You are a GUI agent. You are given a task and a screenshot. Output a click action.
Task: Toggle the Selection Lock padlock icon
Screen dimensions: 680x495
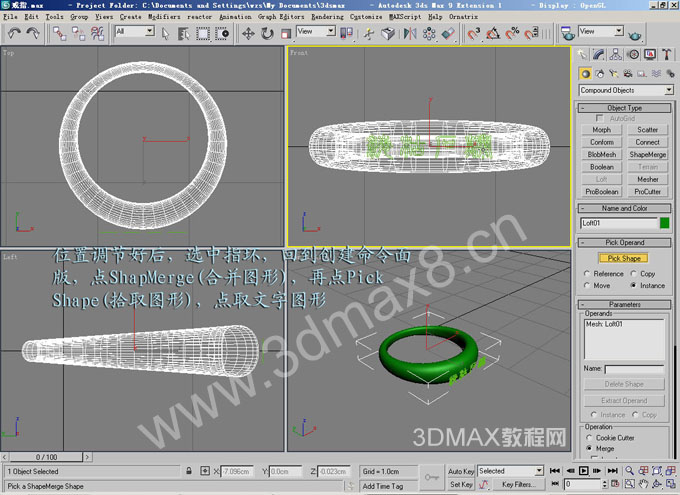pyautogui.click(x=189, y=471)
